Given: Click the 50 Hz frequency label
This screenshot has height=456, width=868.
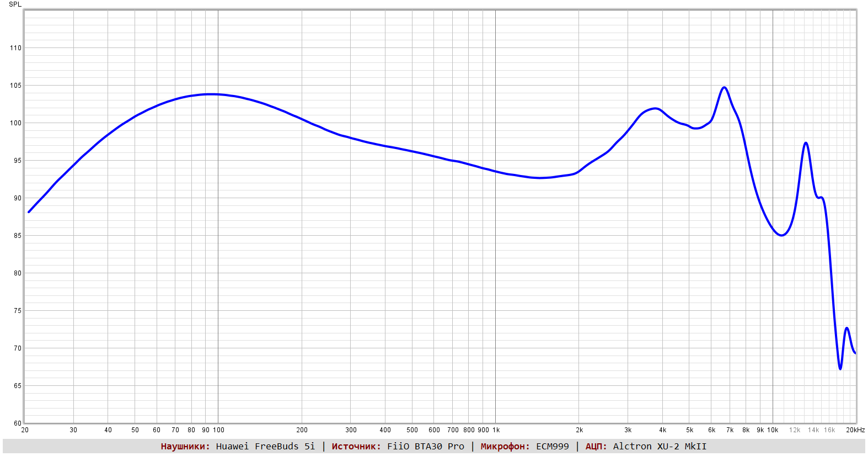Looking at the screenshot, I should [135, 430].
